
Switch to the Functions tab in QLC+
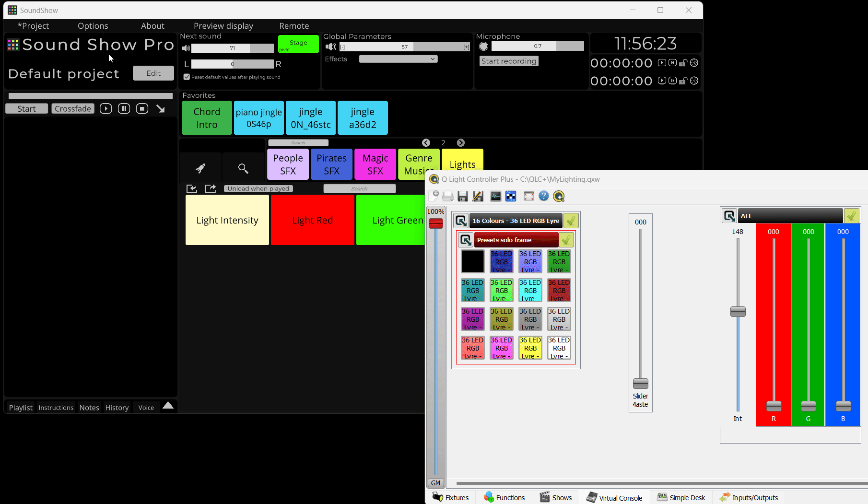coord(504,498)
